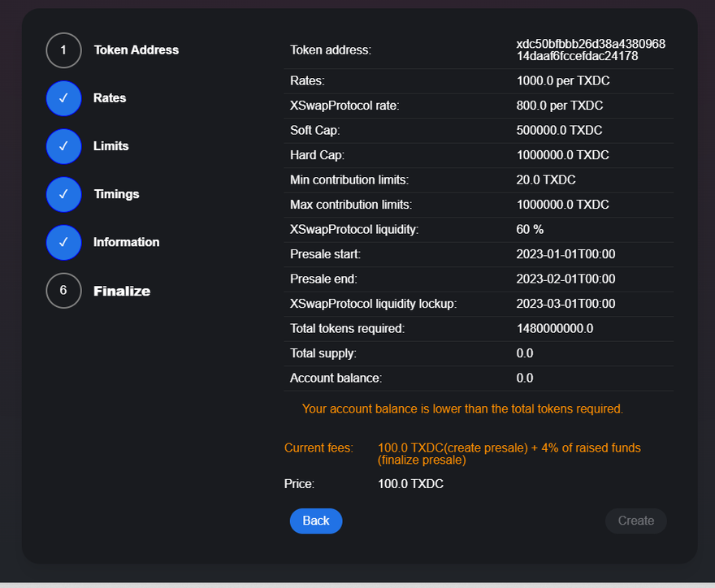Switch to the Timings step label
Image resolution: width=715 pixels, height=588 pixels.
click(116, 194)
